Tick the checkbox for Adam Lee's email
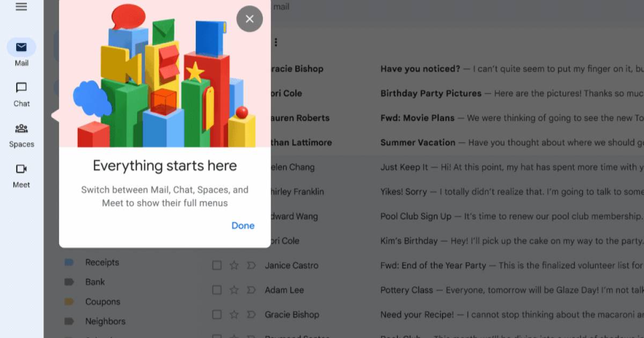The height and width of the screenshot is (338, 644). [217, 290]
